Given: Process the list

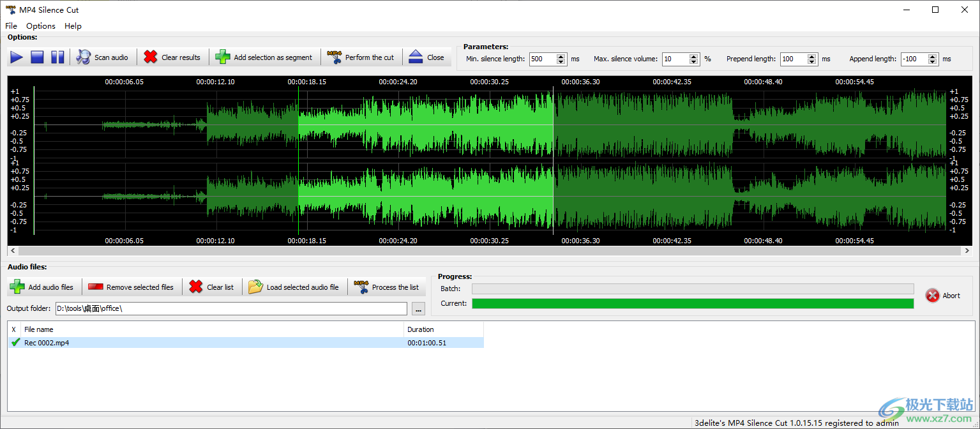Looking at the screenshot, I should [386, 287].
